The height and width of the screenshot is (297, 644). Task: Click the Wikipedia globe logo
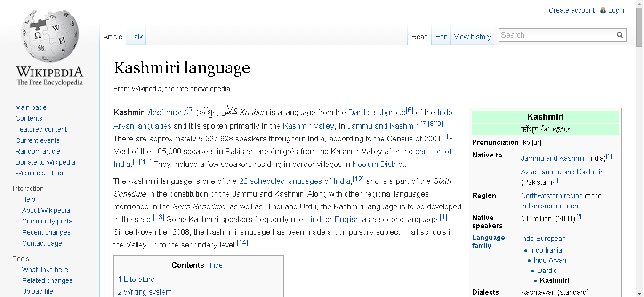(x=50, y=48)
